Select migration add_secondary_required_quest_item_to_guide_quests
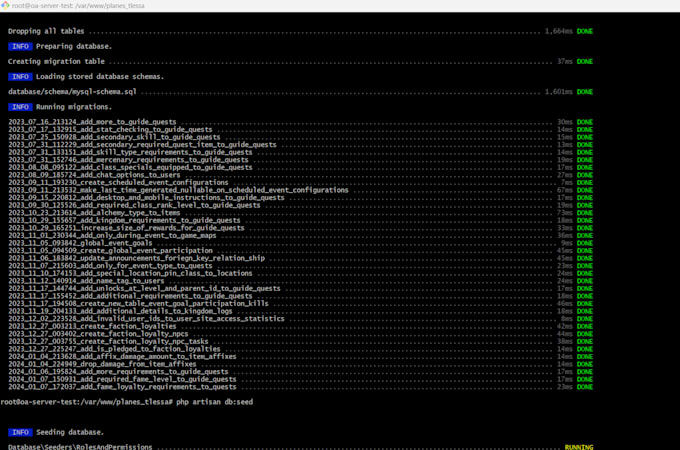 click(142, 145)
